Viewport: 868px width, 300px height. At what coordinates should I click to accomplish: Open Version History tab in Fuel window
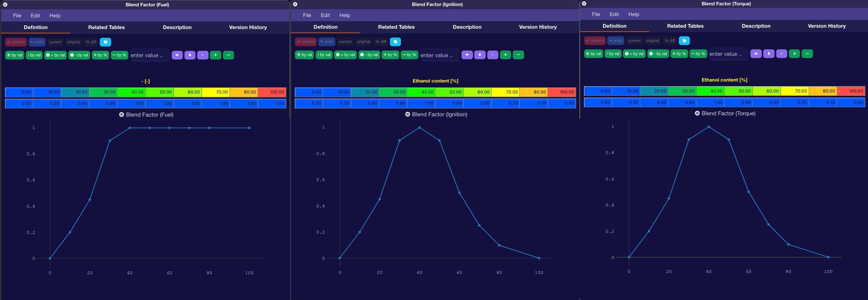248,27
